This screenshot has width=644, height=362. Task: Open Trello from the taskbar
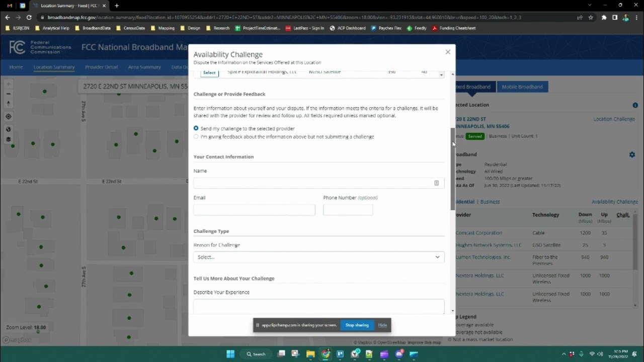(341, 354)
